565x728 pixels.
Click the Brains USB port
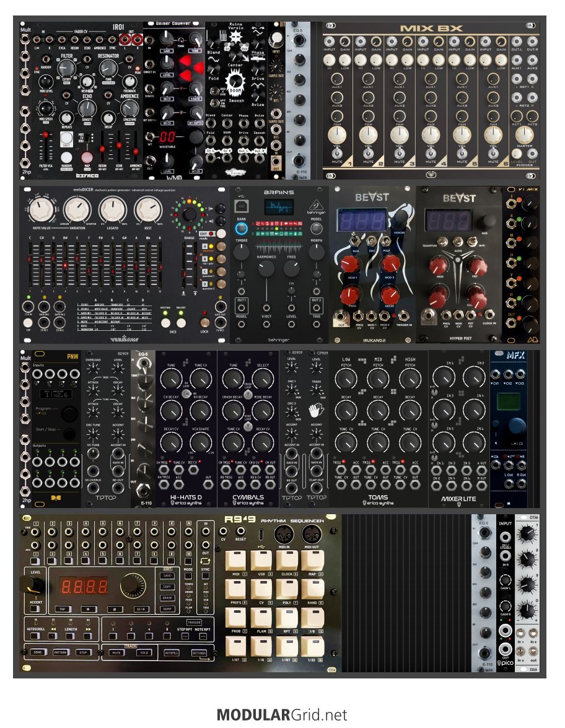243,206
